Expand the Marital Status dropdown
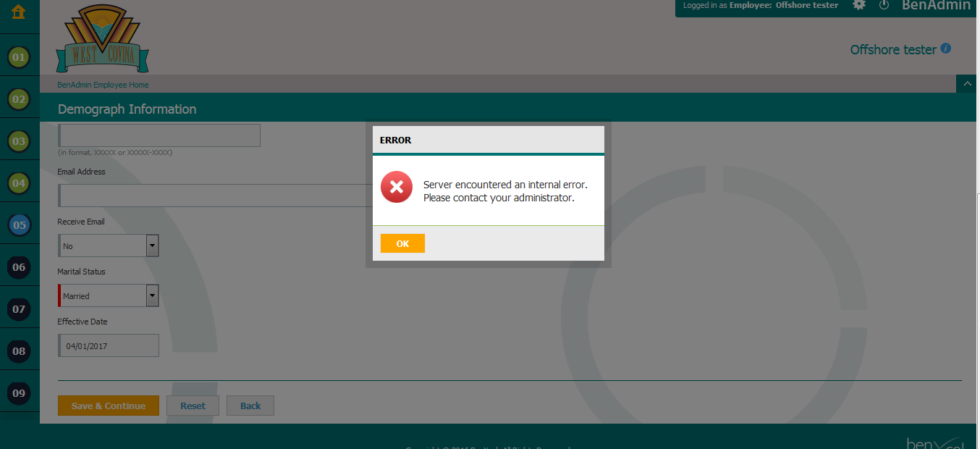This screenshot has width=980, height=449. click(152, 295)
